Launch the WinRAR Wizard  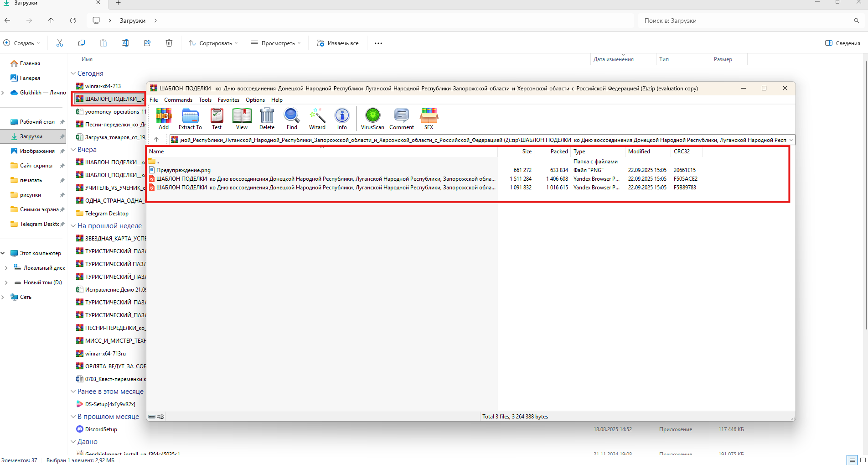(x=317, y=119)
